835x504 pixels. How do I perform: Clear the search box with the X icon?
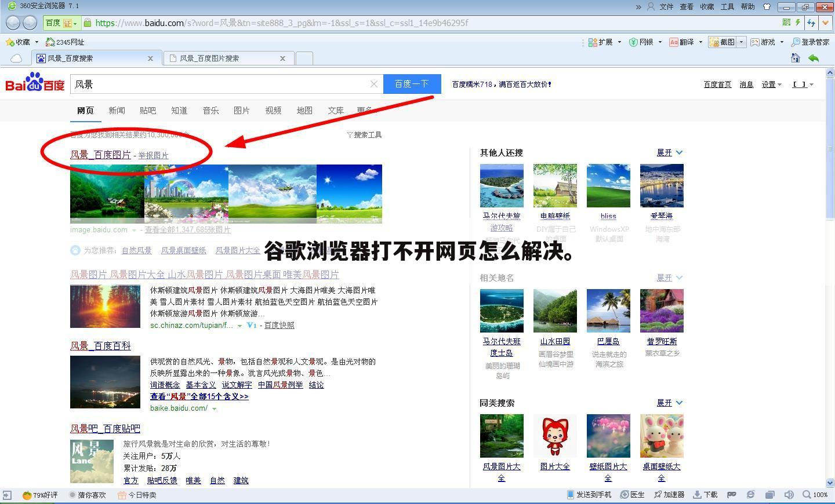[374, 84]
